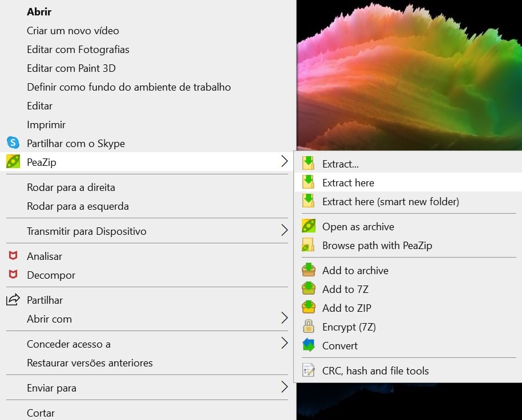Select Extract here (smart new folder)
Screen dimensions: 522x420
[x=391, y=202]
